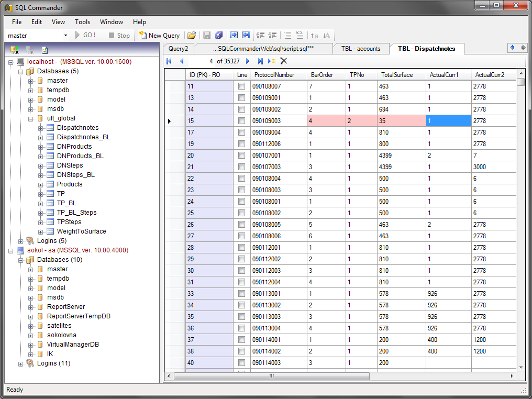Delete the current record with X icon
This screenshot has width=532, height=399.
pyautogui.click(x=284, y=61)
